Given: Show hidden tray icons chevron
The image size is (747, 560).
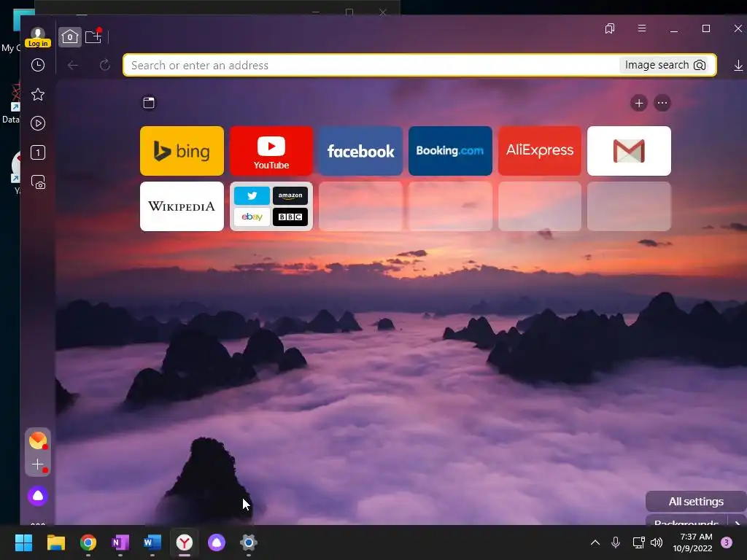Looking at the screenshot, I should (x=595, y=542).
